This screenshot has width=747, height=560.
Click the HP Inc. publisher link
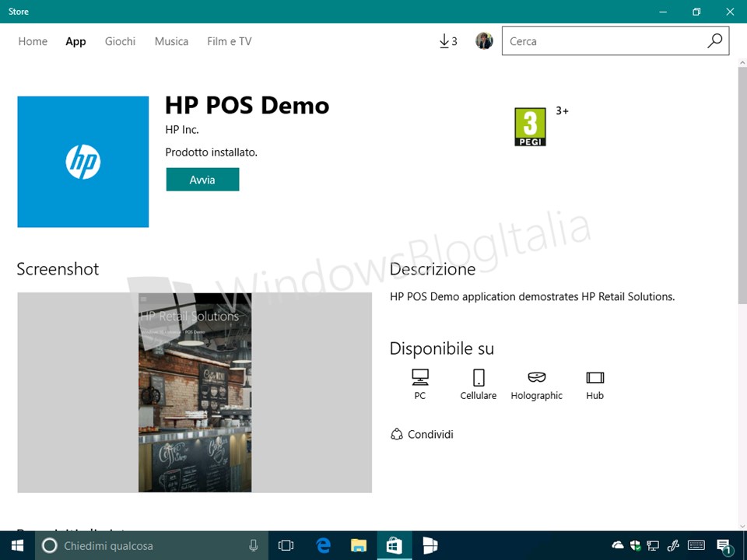tap(182, 130)
